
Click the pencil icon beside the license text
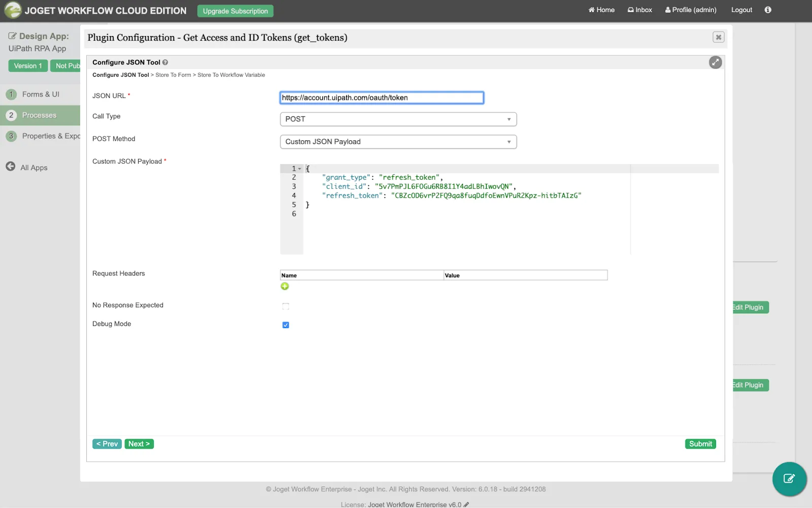(466, 504)
